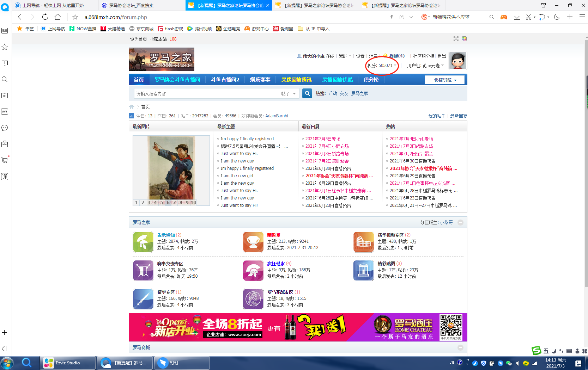
Task: Click the 告示通知 board icon
Action: pyautogui.click(x=143, y=242)
